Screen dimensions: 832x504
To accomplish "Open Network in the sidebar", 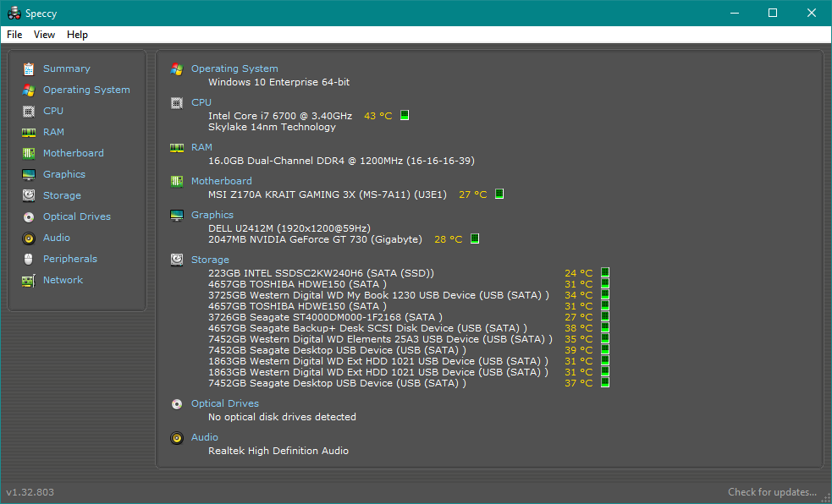I will click(63, 280).
